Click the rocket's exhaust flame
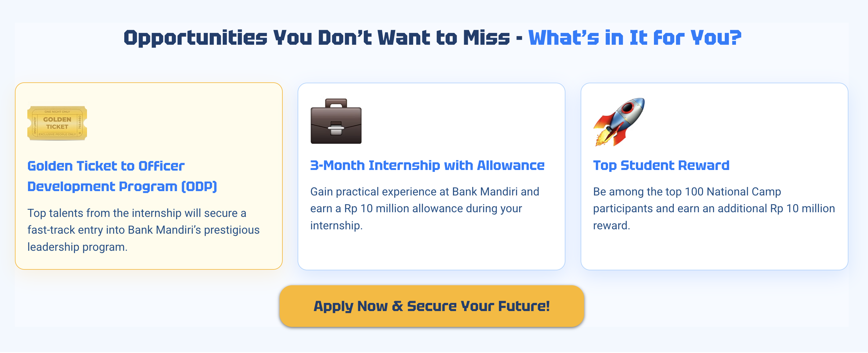868x353 pixels. coord(602,138)
